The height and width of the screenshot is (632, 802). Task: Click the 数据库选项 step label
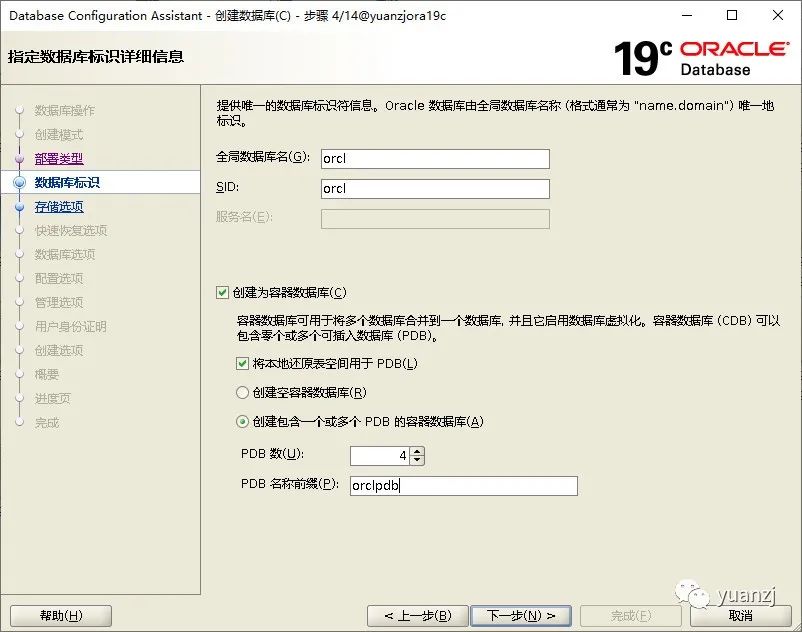pyautogui.click(x=65, y=255)
